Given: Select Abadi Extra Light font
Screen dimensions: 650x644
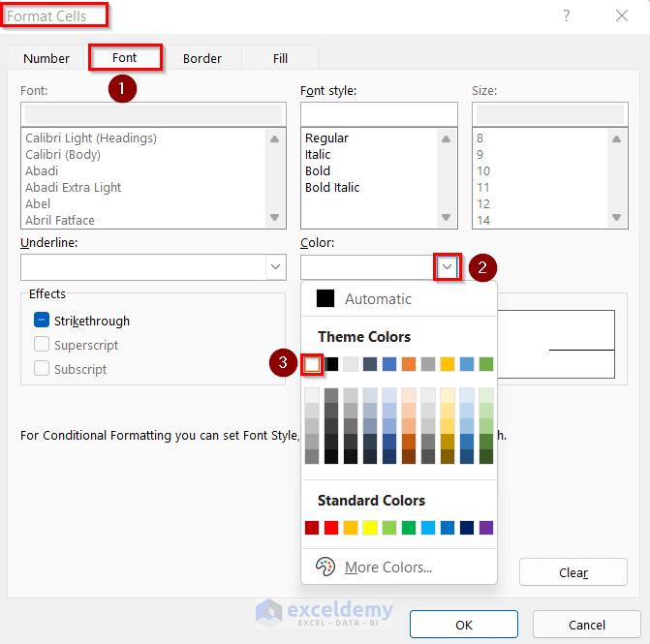Looking at the screenshot, I should 73,187.
